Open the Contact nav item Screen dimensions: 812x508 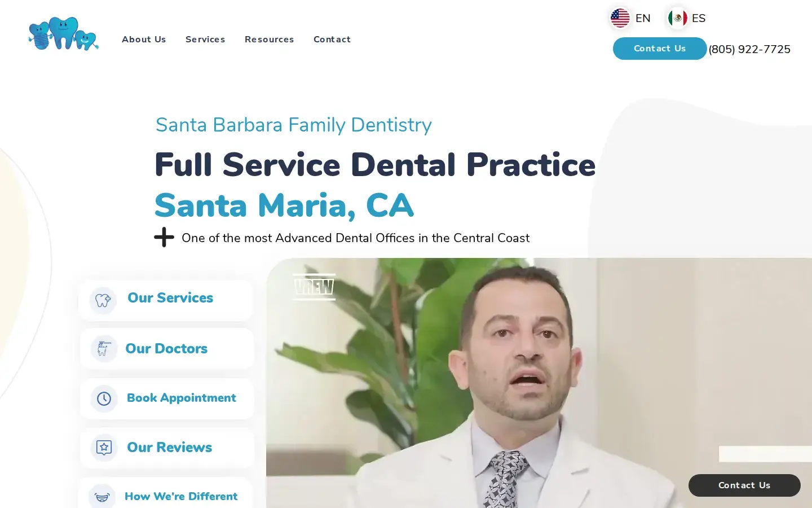pyautogui.click(x=332, y=40)
